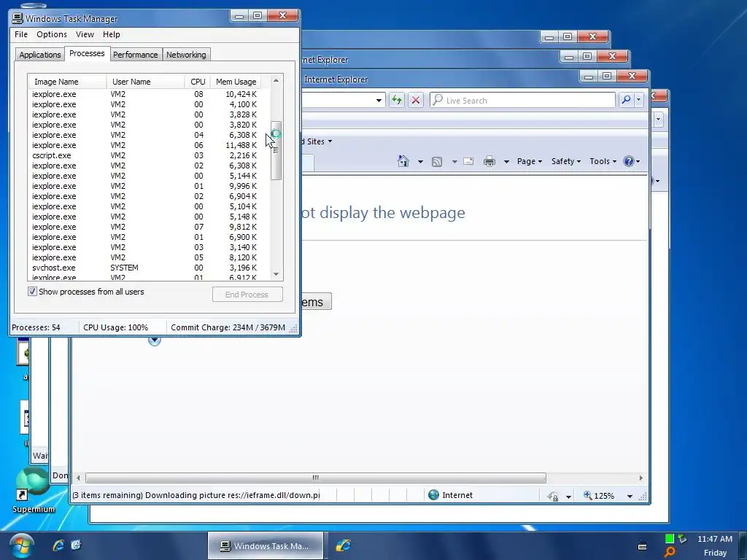This screenshot has width=747, height=560.
Task: Expand the Suggested Sites dropdown
Action: pos(330,141)
